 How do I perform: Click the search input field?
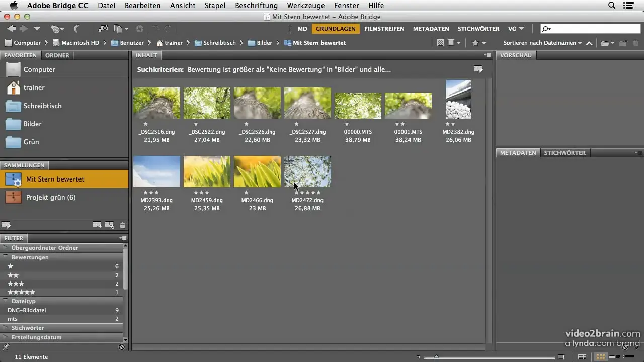tap(590, 29)
